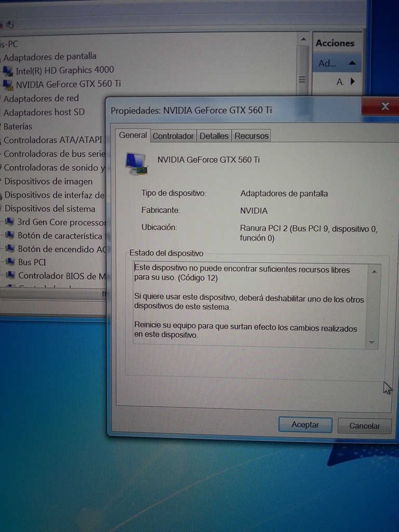The image size is (399, 532).
Task: Click the is-PC computer root node
Action: [9, 44]
